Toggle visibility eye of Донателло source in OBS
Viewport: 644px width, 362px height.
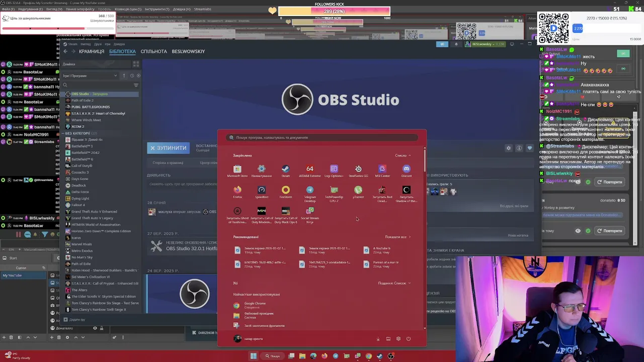[x=95, y=328]
